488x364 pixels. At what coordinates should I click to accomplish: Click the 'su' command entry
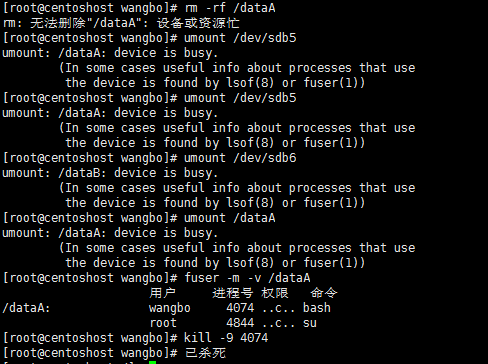pos(310,323)
